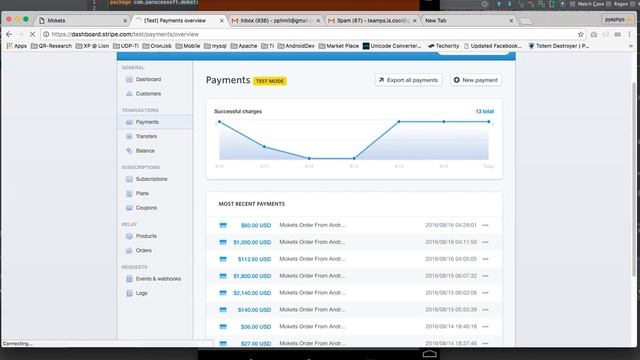Screen dimensions: 640x360
Task: Open the Dashboard sidebar item
Action: point(143,79)
